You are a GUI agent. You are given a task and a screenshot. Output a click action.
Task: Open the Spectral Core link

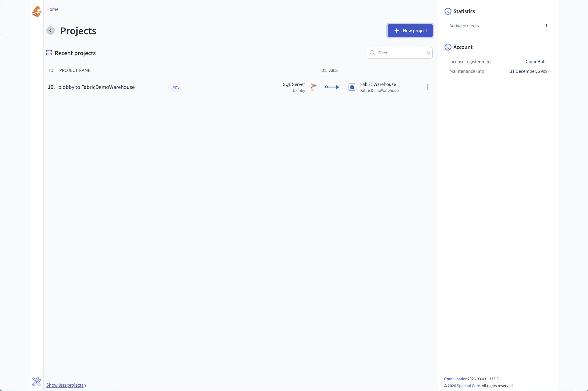click(x=468, y=385)
